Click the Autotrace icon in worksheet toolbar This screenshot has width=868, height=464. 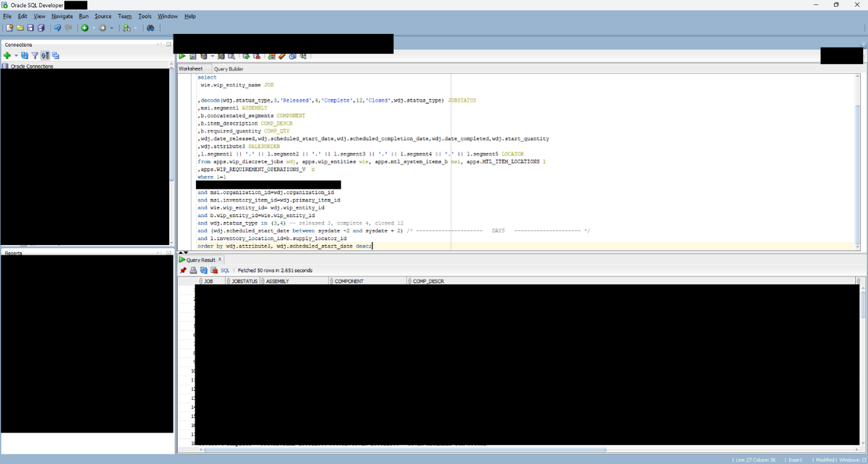pyautogui.click(x=221, y=56)
